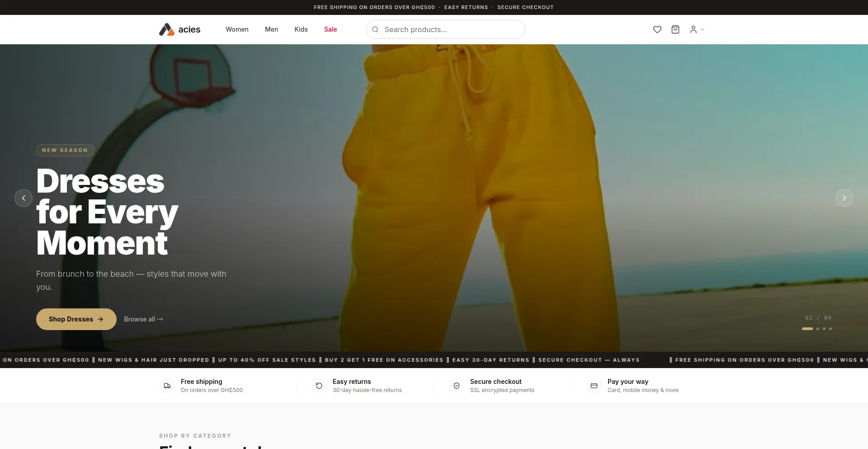The height and width of the screenshot is (449, 868).
Task: Click the acies brand name
Action: [x=189, y=29]
